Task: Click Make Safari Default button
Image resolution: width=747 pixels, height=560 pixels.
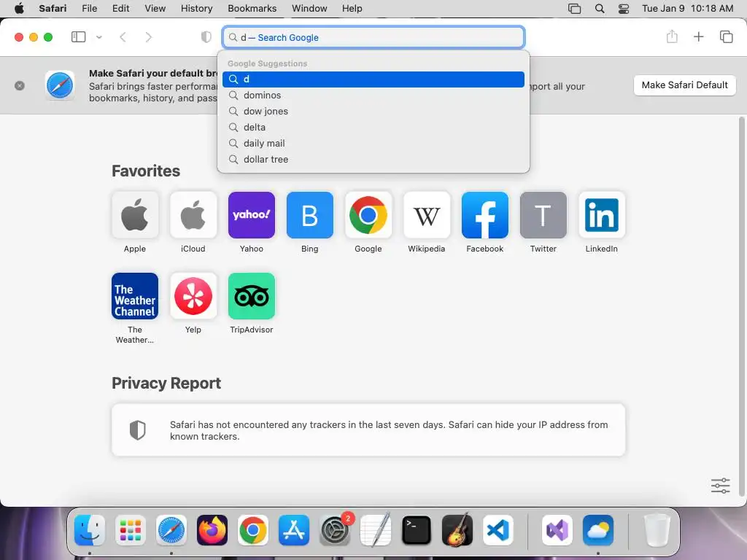Action: pos(684,85)
